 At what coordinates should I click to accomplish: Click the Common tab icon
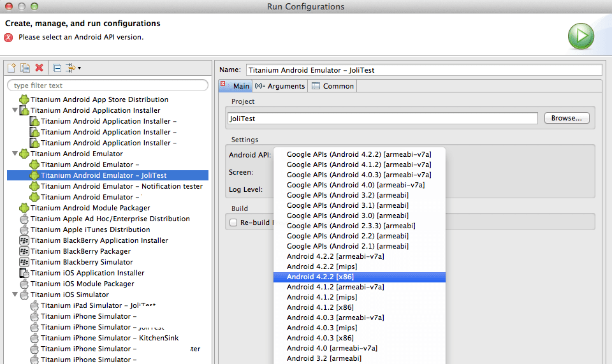(316, 86)
